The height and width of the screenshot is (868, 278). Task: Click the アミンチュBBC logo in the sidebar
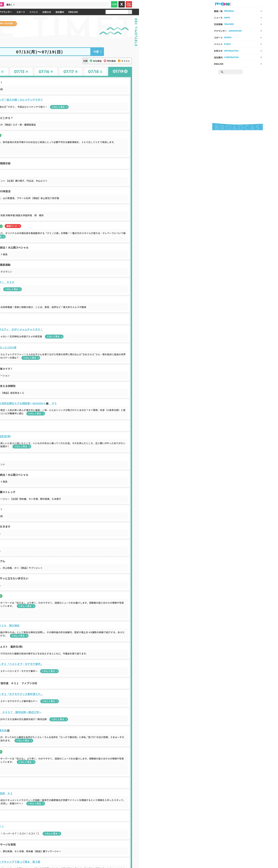(x=223, y=4)
